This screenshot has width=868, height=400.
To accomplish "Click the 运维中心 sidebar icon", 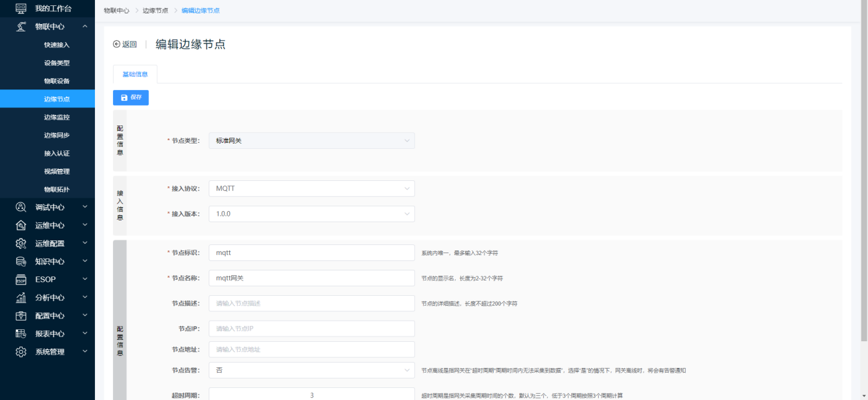I will point(21,225).
